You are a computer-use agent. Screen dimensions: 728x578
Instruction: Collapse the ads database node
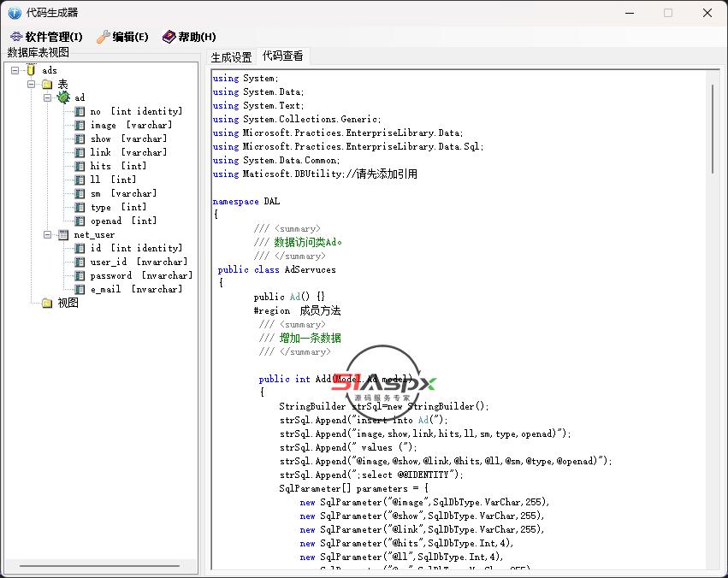(15, 70)
